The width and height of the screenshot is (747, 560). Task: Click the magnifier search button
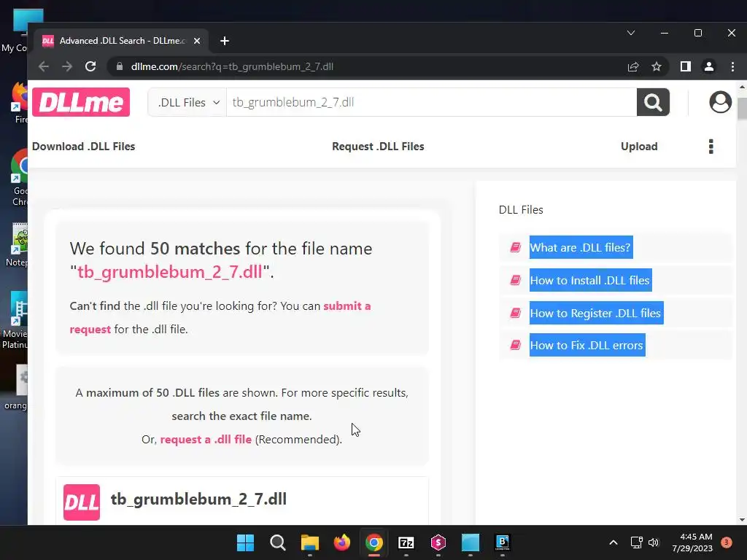click(653, 102)
